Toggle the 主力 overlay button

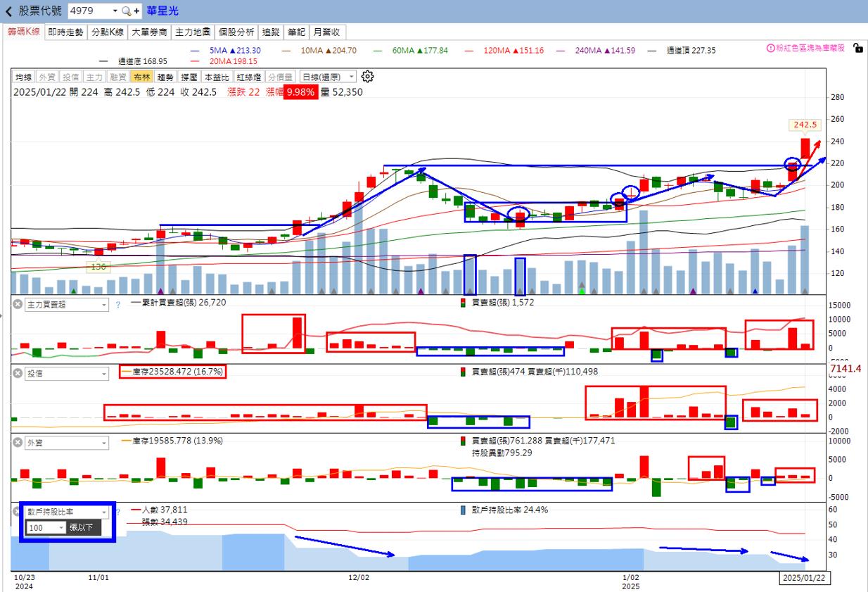tap(94, 77)
